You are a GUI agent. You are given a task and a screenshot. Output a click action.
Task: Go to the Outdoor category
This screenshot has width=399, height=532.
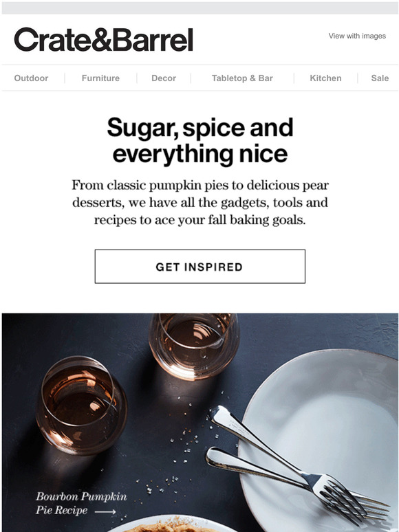pos(31,78)
